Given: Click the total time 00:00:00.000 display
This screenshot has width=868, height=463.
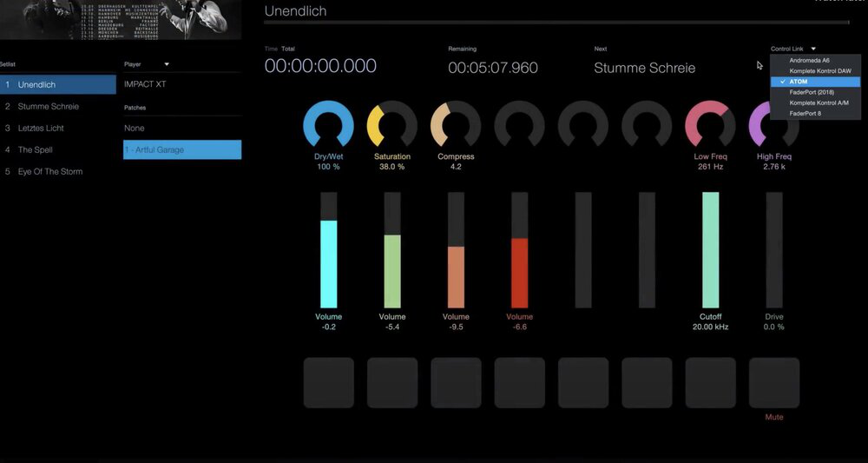Looking at the screenshot, I should (x=320, y=66).
